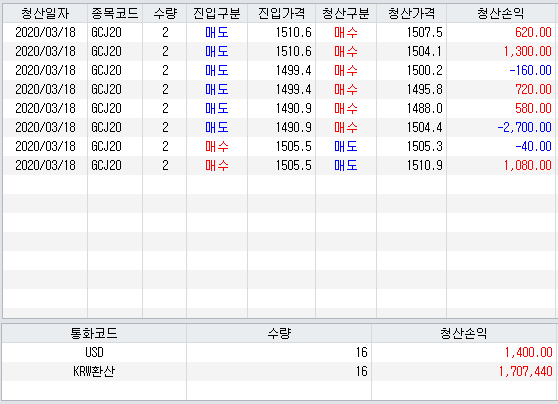
Task: Select the 종목코드 column header
Action: [115, 14]
